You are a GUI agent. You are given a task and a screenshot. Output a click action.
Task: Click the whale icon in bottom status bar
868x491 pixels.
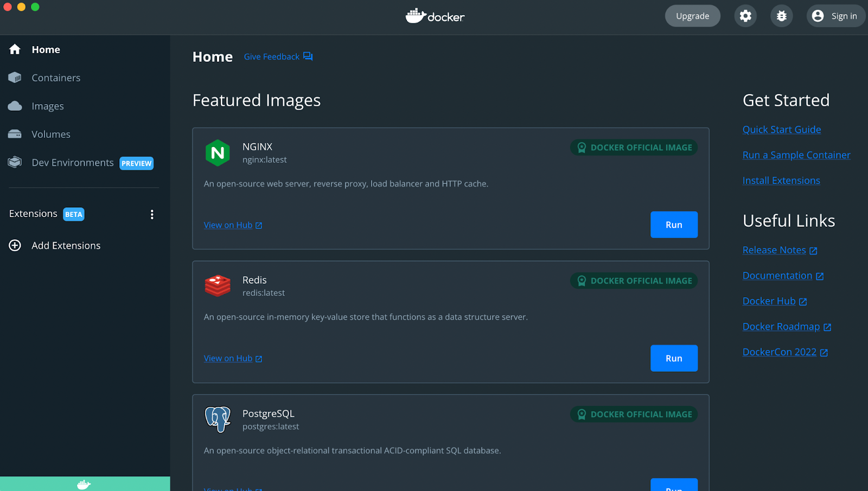click(84, 484)
